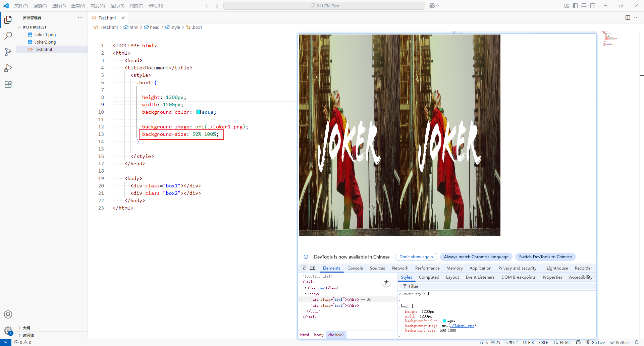This screenshot has height=346, width=644.
Task: Click the style breadcrumb item
Action: click(x=173, y=27)
